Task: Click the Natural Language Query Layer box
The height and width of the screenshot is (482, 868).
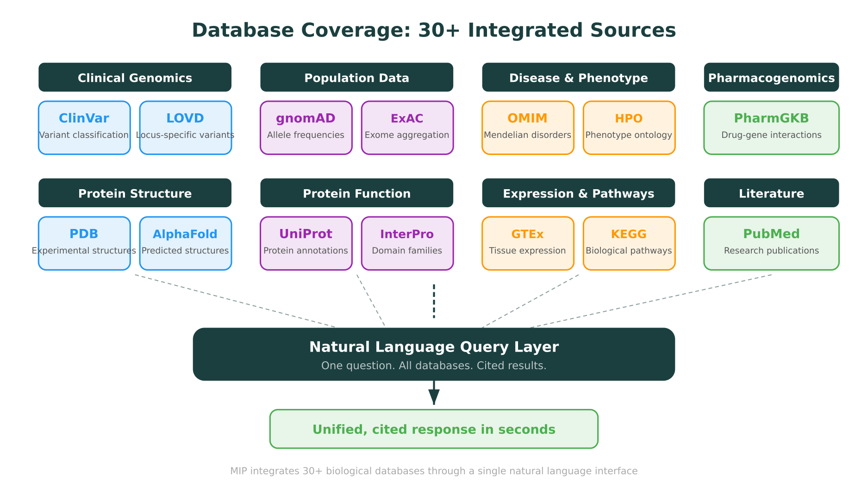Action: pyautogui.click(x=434, y=354)
